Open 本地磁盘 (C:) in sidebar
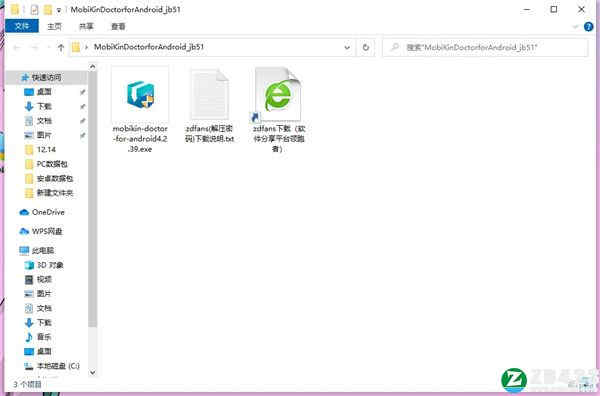Screen dimensions: 600x396 point(58,366)
